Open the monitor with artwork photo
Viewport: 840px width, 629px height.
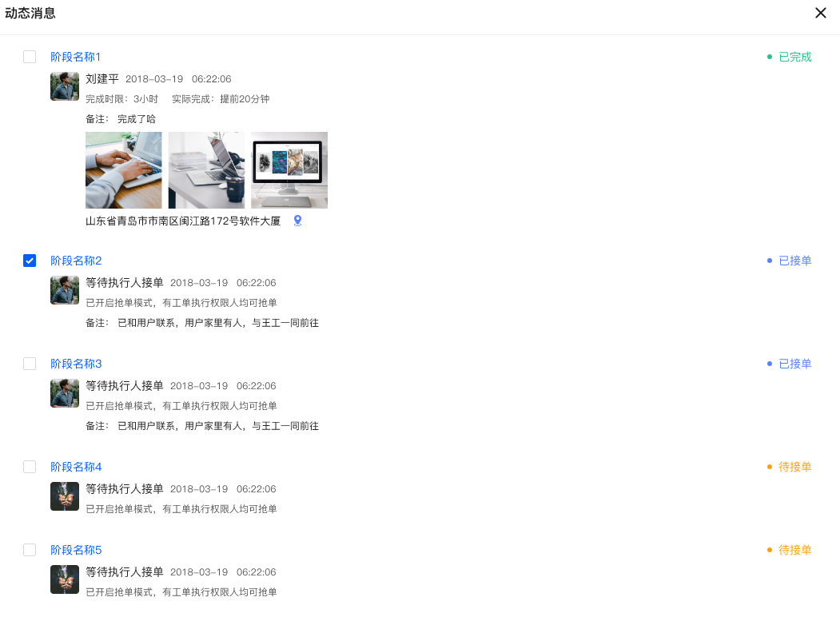tap(289, 170)
